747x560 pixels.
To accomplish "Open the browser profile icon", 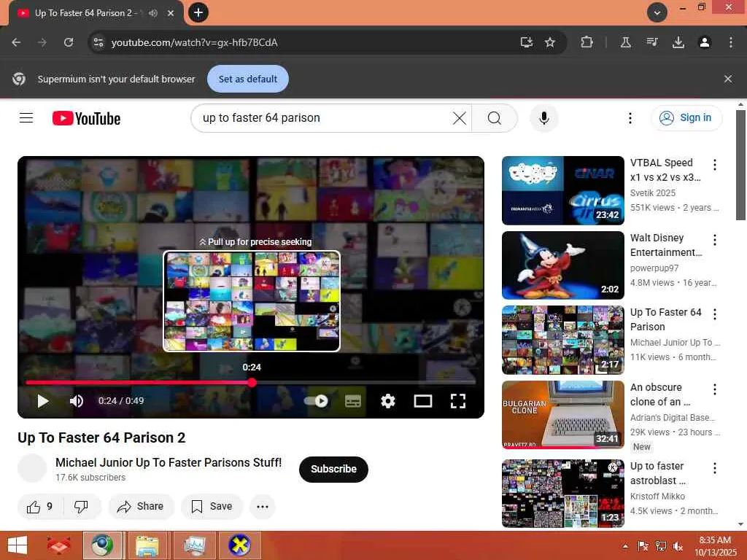I will pos(704,42).
